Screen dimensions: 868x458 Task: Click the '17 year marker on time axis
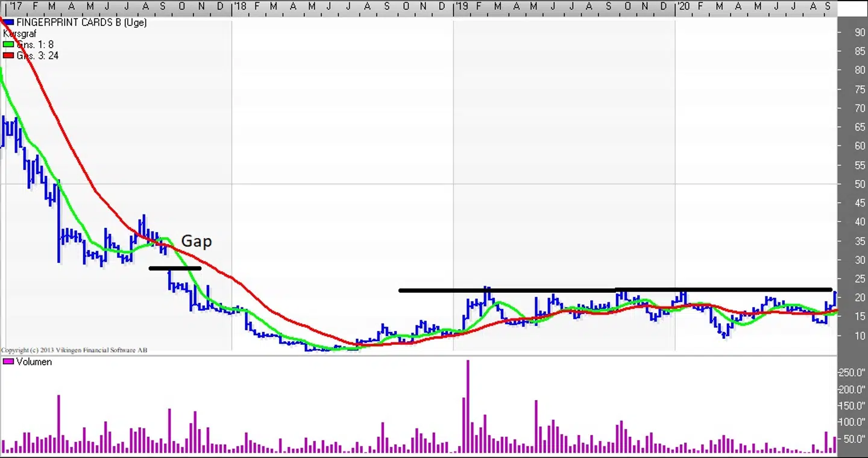tap(15, 6)
